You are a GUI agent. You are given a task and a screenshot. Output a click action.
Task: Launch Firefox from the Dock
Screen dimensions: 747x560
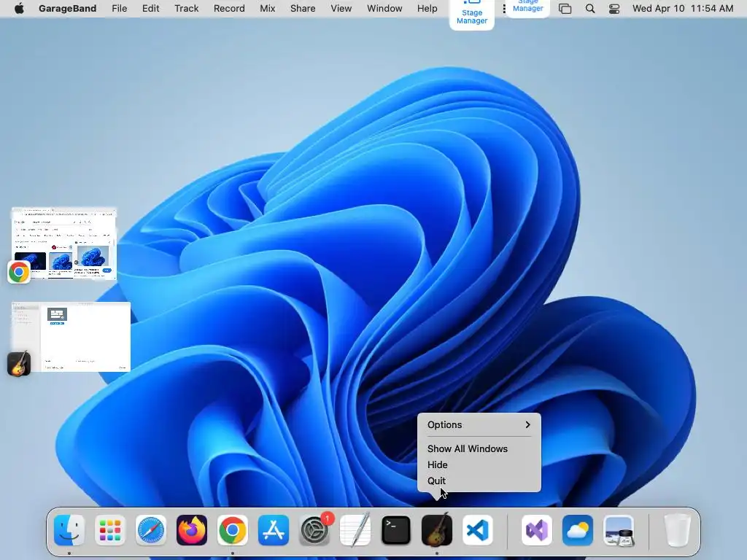pos(192,530)
